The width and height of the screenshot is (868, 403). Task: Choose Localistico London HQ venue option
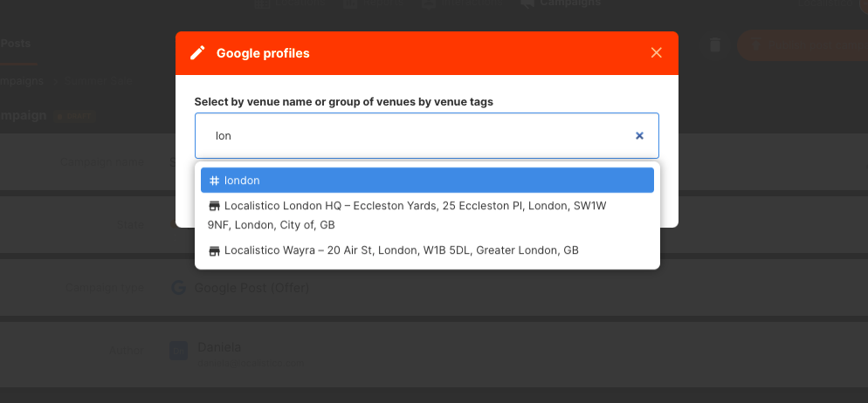pos(427,215)
